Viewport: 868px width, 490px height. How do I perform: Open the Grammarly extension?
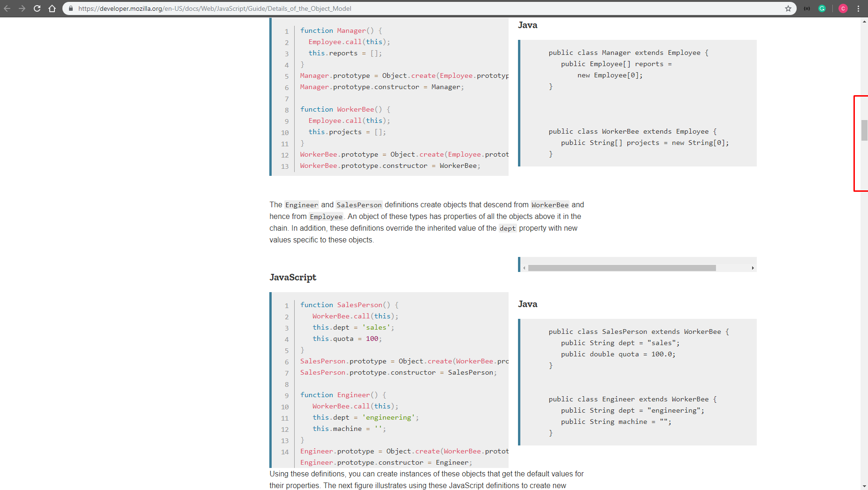coord(822,8)
